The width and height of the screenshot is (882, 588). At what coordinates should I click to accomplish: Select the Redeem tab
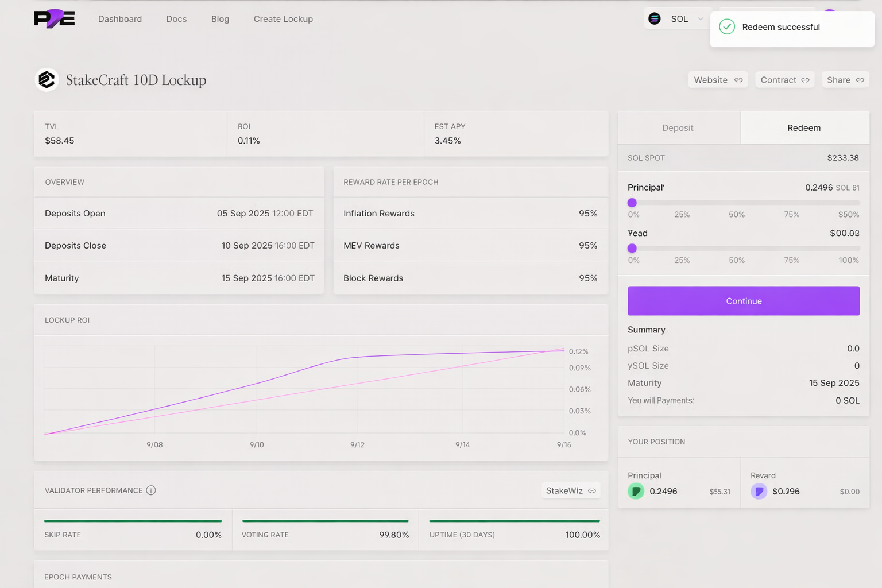click(x=804, y=128)
